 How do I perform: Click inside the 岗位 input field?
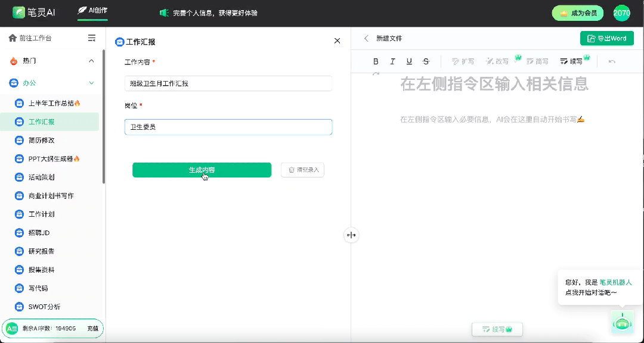tap(228, 127)
